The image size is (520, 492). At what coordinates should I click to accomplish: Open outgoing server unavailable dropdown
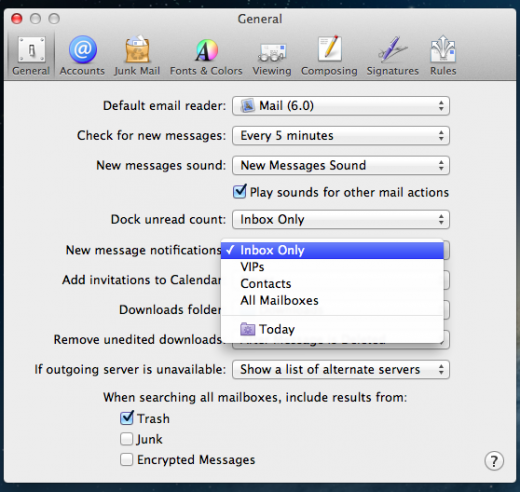341,369
